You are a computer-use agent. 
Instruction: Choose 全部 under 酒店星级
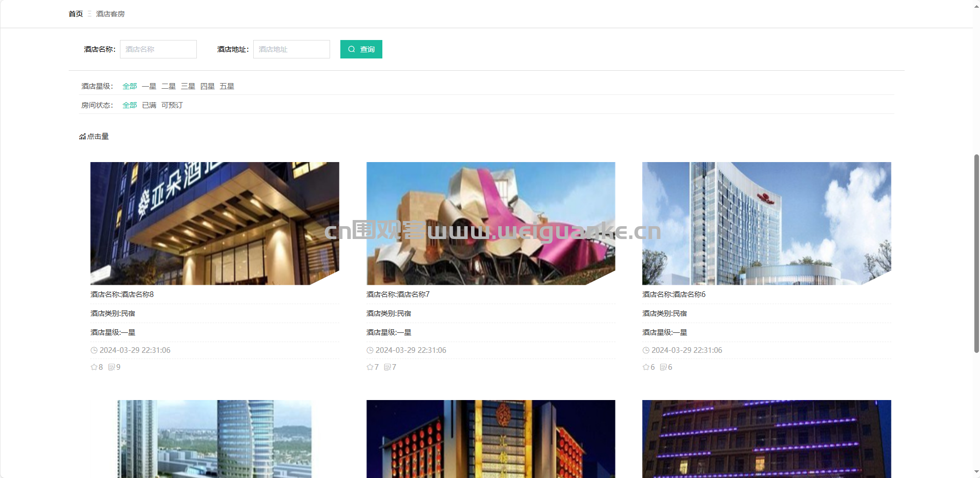tap(130, 86)
